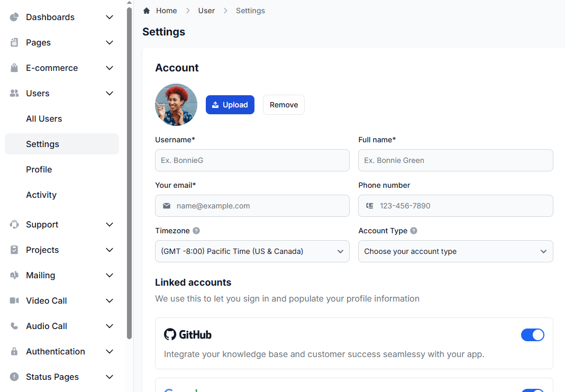Click the Remove button
The width and height of the screenshot is (565, 392).
point(284,105)
